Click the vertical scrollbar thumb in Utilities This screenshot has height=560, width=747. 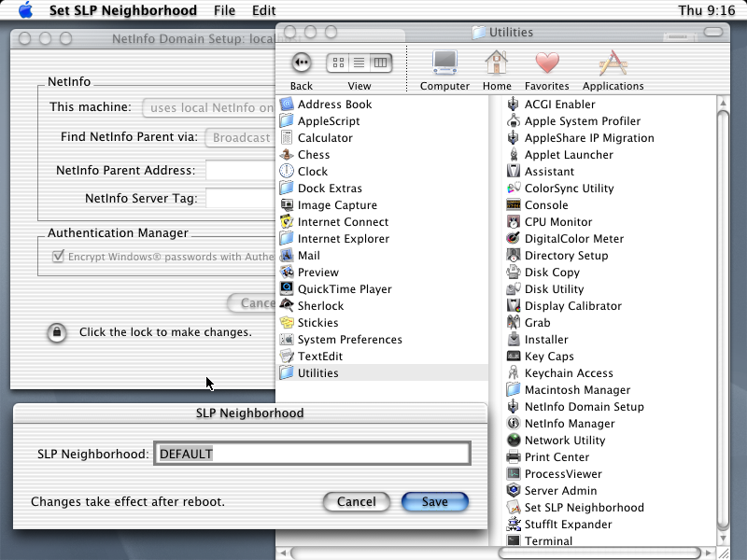723,319
